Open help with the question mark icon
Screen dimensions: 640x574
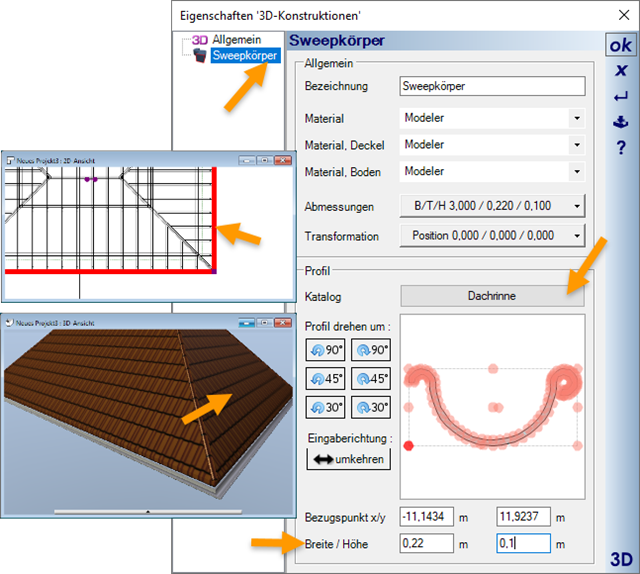[620, 148]
